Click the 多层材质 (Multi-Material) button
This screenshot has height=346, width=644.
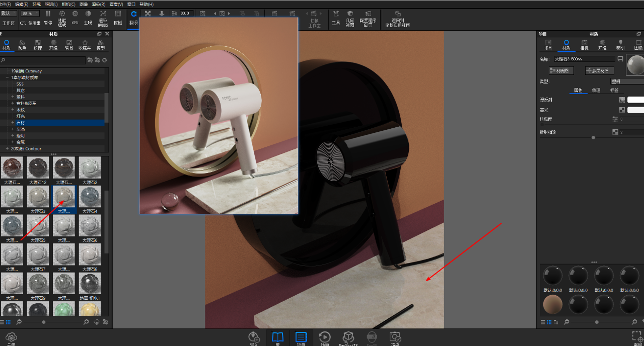coord(600,71)
